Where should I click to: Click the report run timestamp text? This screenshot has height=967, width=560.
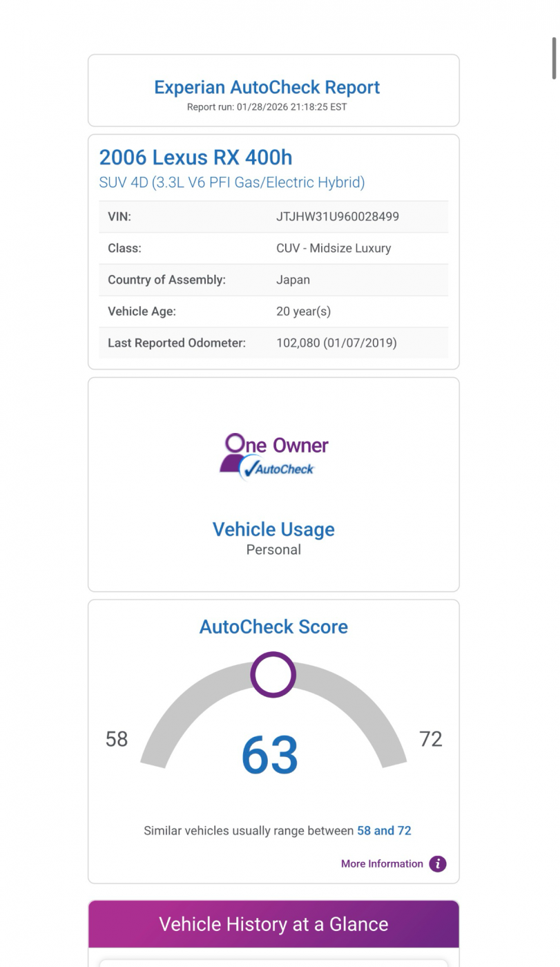click(x=267, y=107)
